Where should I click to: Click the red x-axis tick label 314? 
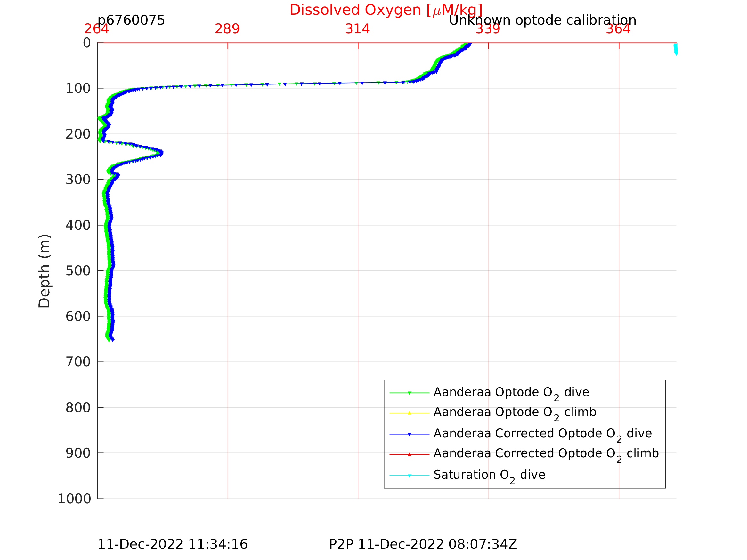[357, 29]
